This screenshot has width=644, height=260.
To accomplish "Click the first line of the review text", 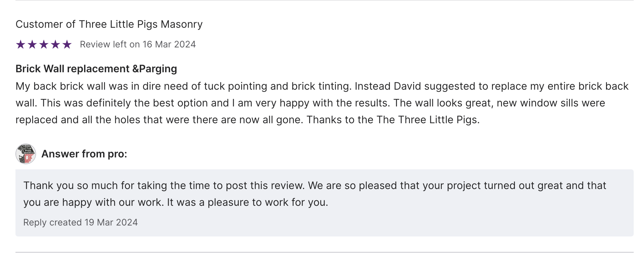I will tap(322, 86).
